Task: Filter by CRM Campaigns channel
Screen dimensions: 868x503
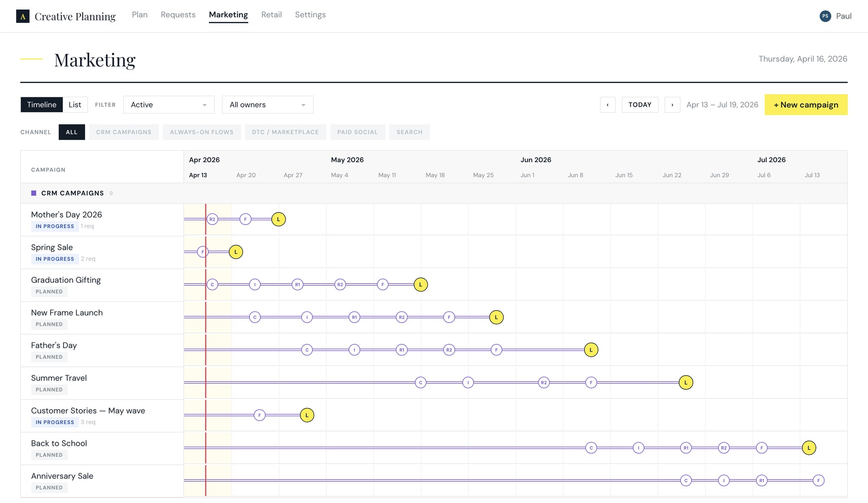Action: (124, 132)
